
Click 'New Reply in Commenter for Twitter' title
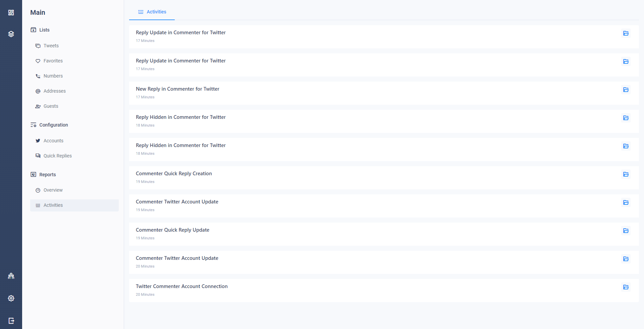point(177,89)
